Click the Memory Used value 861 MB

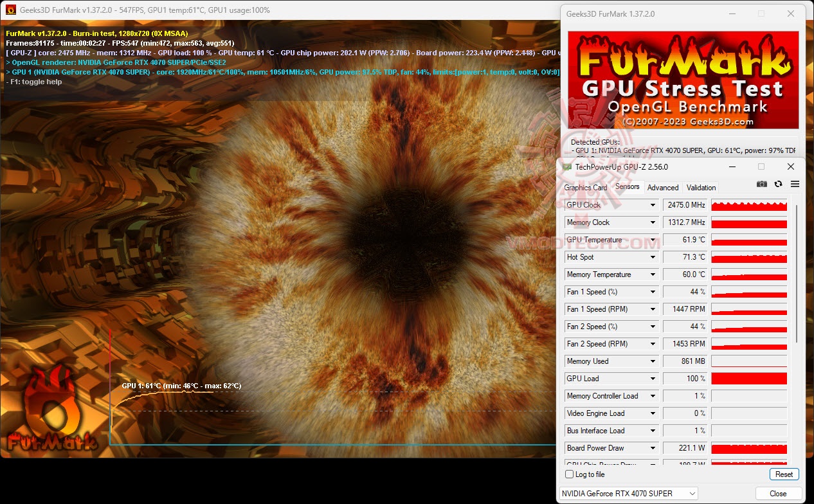[685, 361]
